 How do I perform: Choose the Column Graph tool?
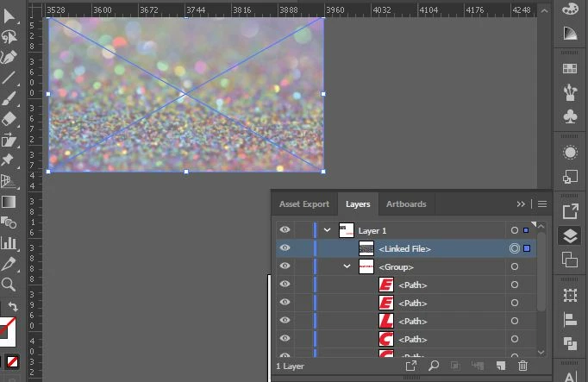pyautogui.click(x=9, y=243)
